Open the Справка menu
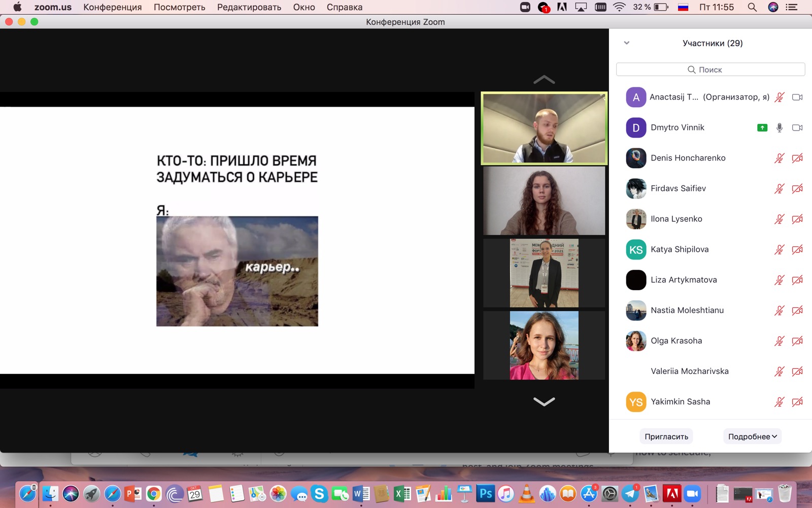812x508 pixels. point(345,7)
